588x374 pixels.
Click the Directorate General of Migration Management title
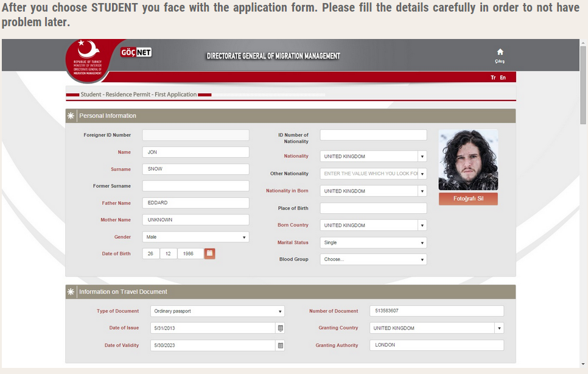(273, 56)
